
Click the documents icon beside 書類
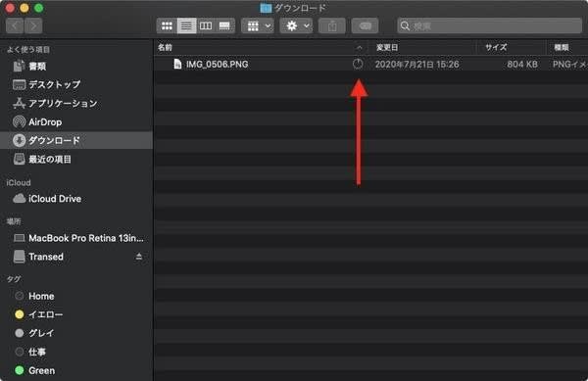tap(20, 66)
